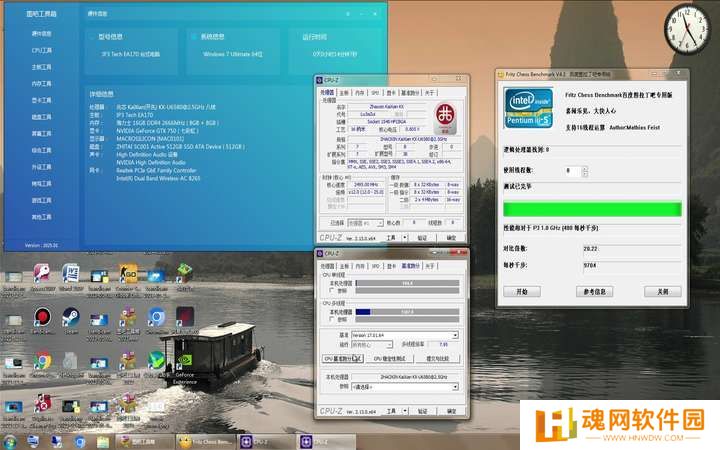720x450 pixels.
Task: Adjust thread count stepper in Fritz Chess
Action: 585,171
